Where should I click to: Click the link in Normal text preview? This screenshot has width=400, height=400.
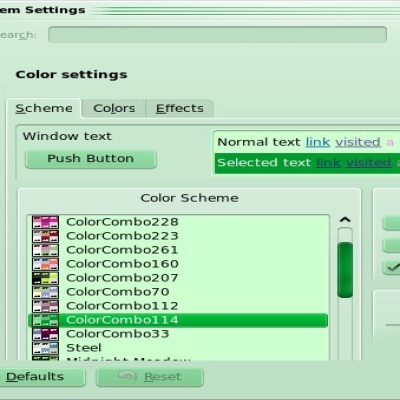click(318, 142)
